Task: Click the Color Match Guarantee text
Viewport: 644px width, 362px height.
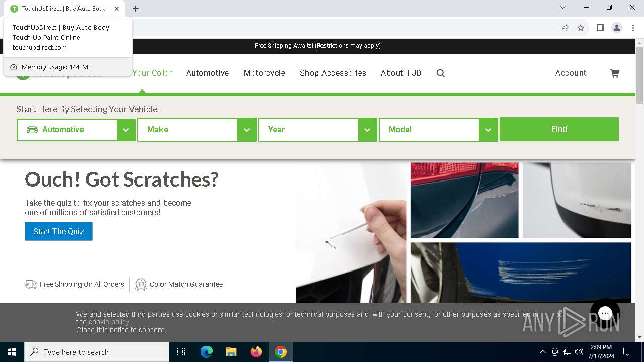Action: click(186, 284)
